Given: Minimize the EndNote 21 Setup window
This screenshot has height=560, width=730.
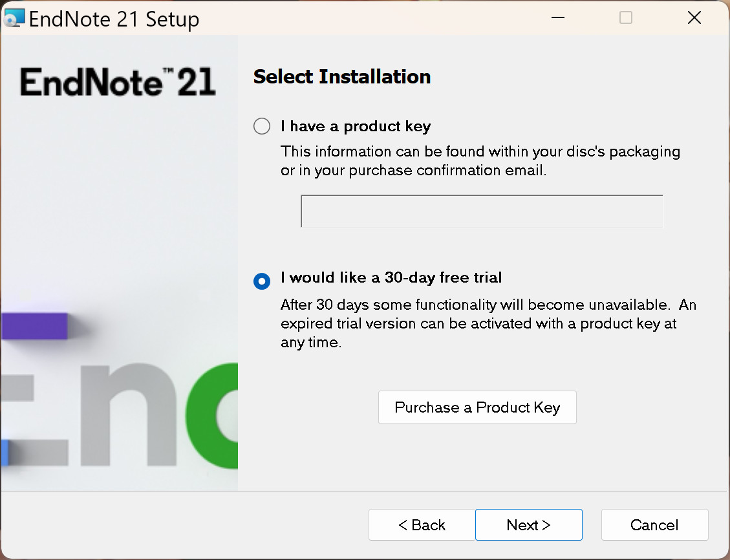Looking at the screenshot, I should (x=557, y=18).
